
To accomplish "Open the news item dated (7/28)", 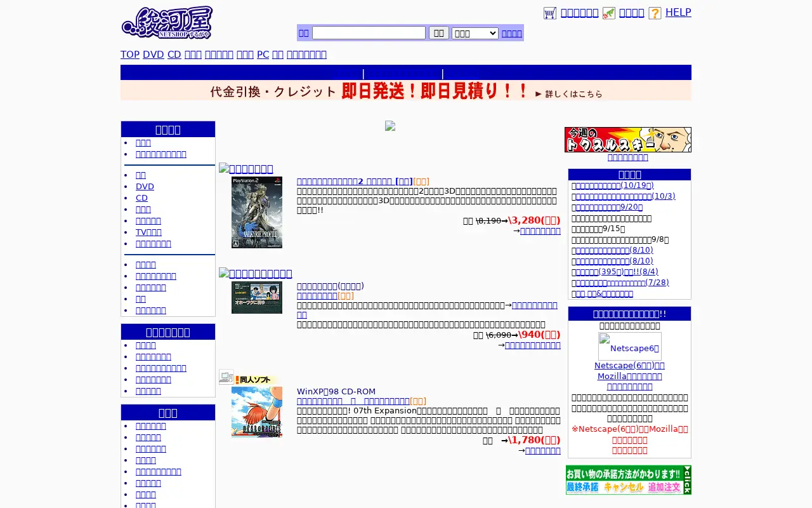I will 622,283.
